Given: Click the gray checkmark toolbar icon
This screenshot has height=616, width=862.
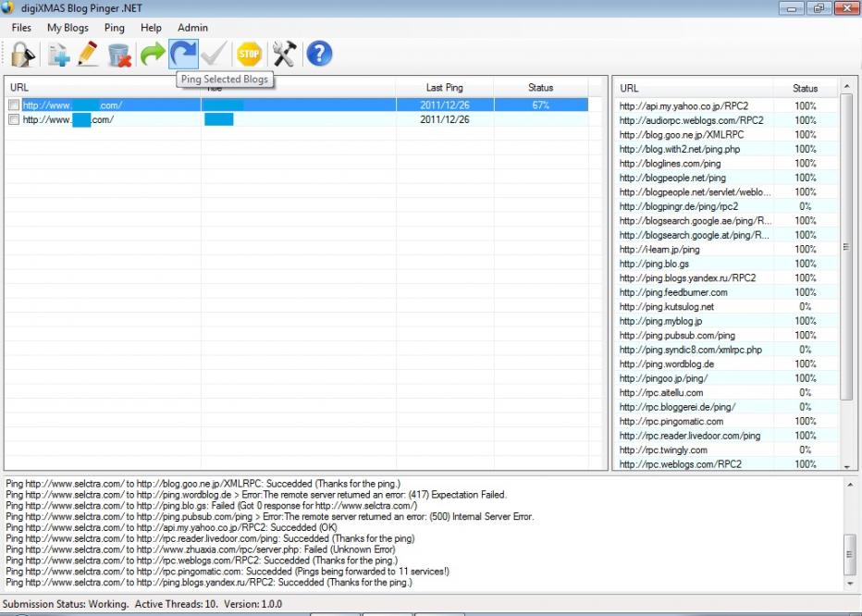Looking at the screenshot, I should tap(214, 54).
